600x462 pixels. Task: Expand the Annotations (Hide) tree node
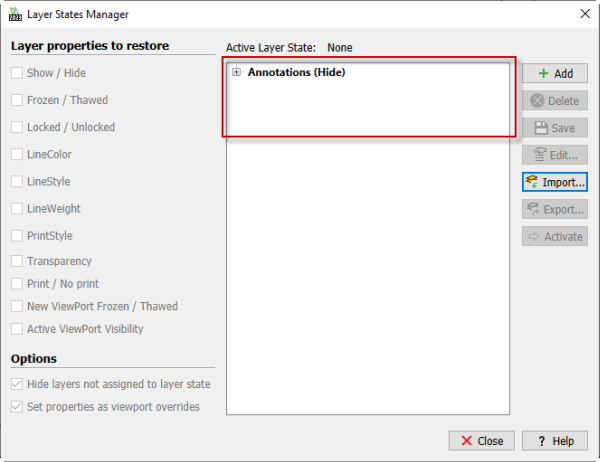[x=236, y=72]
